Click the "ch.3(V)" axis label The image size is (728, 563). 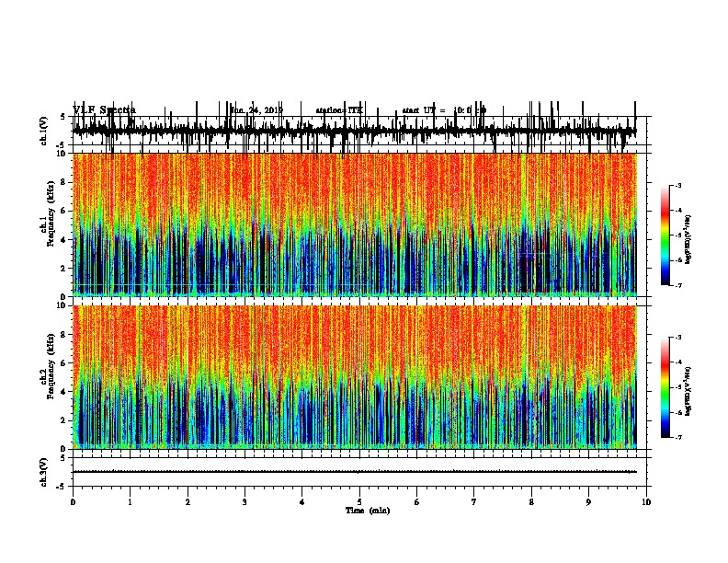click(44, 472)
